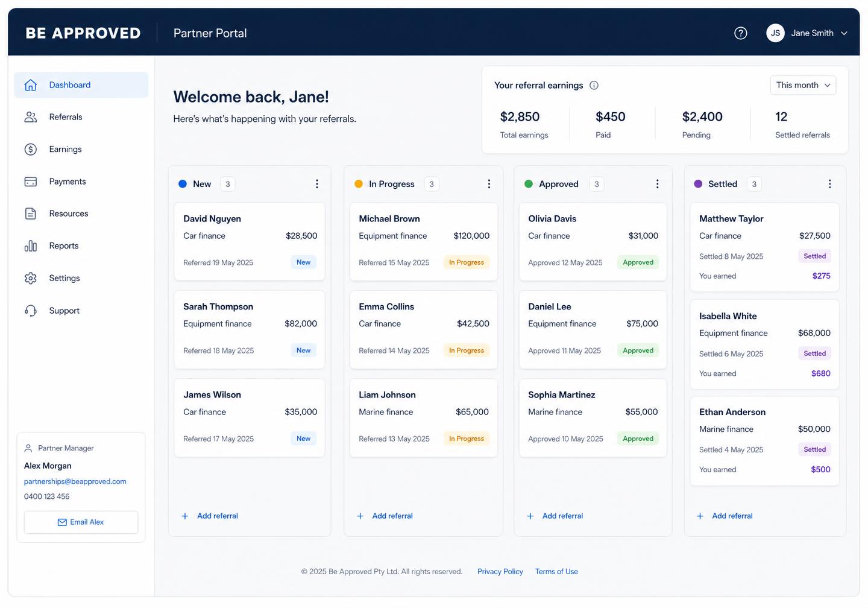
Task: Open the Settled column options menu
Action: click(829, 184)
